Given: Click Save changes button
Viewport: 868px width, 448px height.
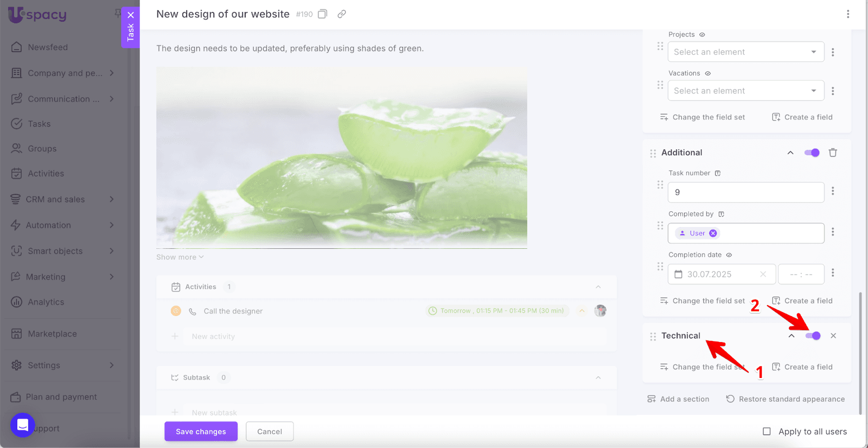Looking at the screenshot, I should point(201,431).
